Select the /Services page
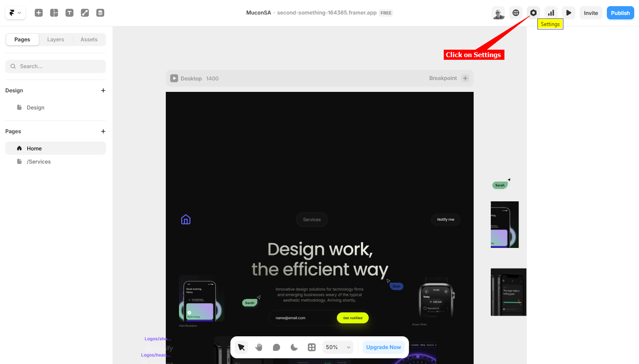The width and height of the screenshot is (639, 364). tap(55, 162)
